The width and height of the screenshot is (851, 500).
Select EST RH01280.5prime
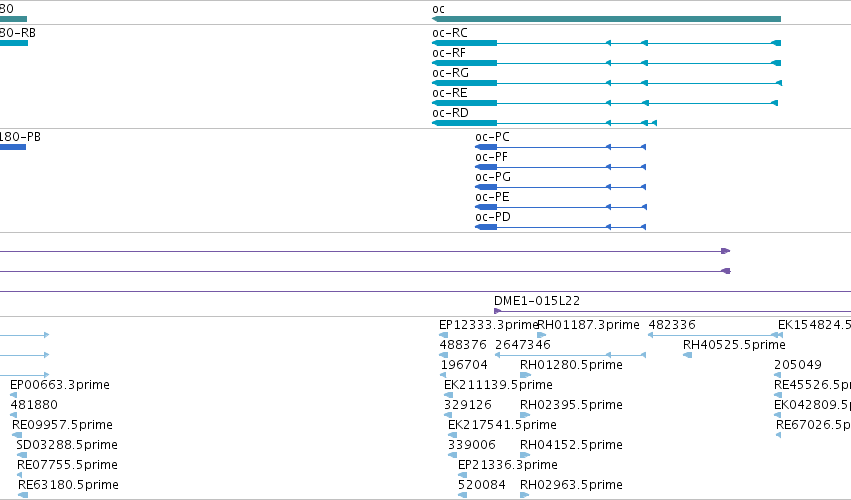[x=571, y=365]
